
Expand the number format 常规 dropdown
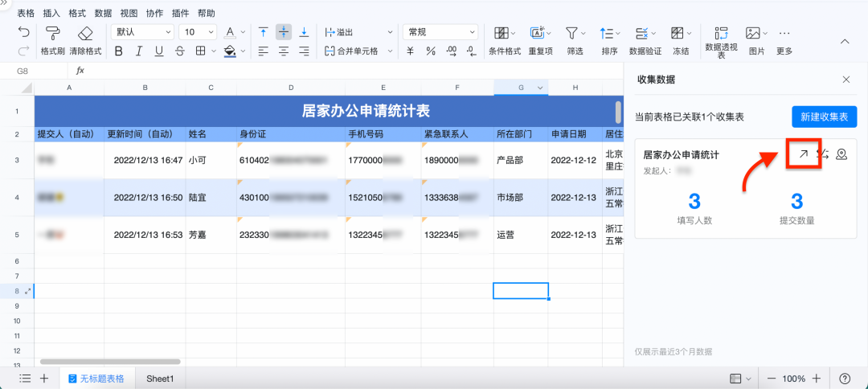(439, 32)
